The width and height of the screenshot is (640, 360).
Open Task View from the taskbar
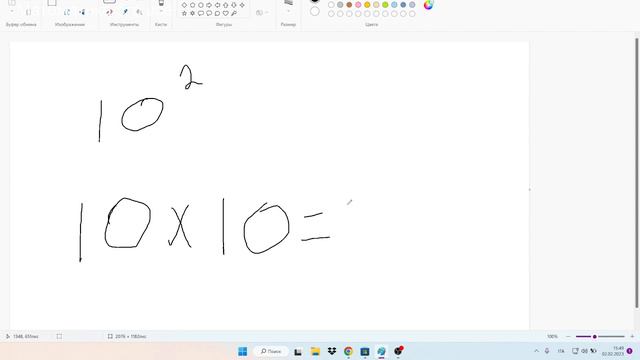[x=298, y=351]
